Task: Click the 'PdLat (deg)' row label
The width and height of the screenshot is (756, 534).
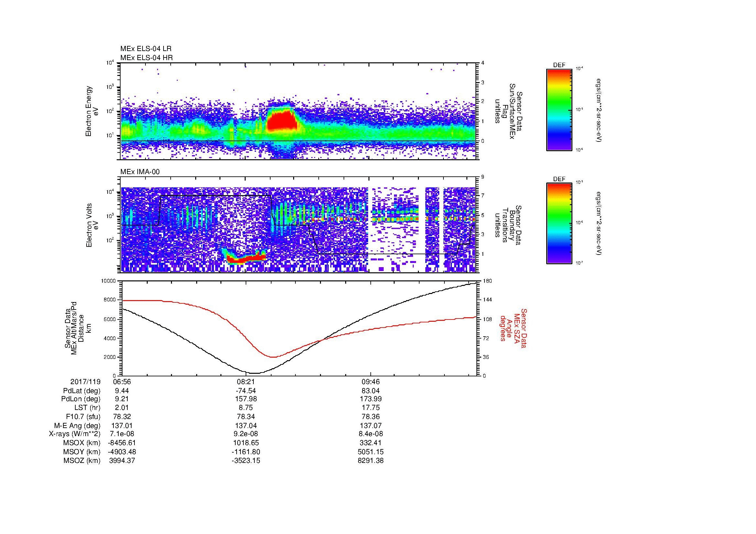Action: pyautogui.click(x=82, y=391)
